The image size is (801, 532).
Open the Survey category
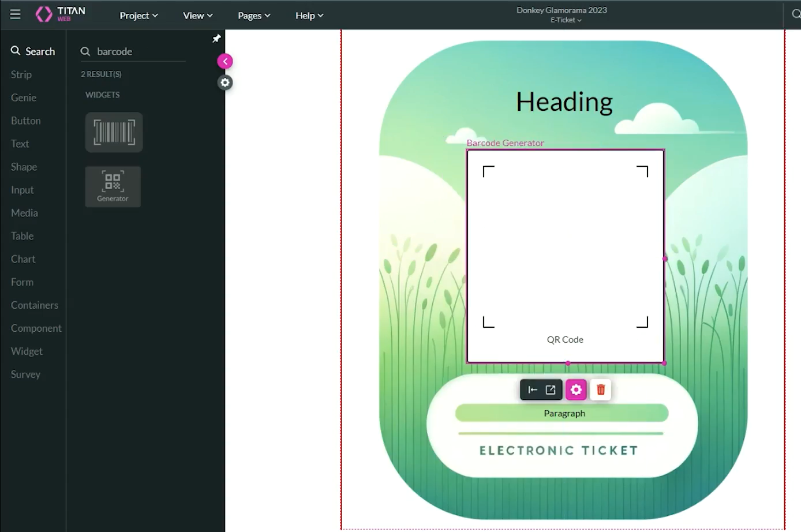25,374
